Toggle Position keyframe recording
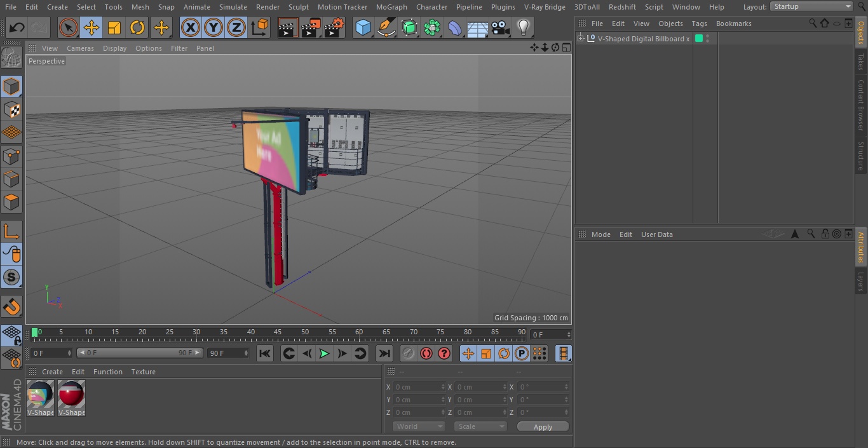Screen dimensions: 868x448 click(x=468, y=353)
